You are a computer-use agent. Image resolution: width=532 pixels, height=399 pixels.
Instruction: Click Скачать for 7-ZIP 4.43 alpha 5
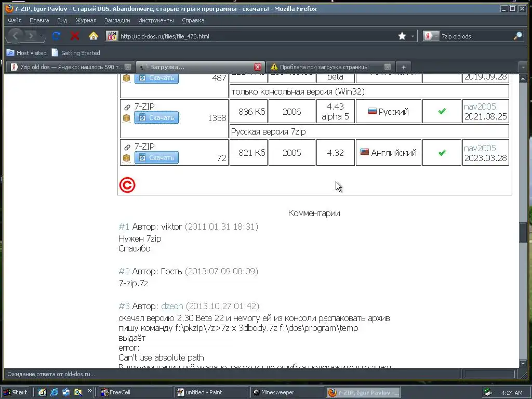[156, 118]
